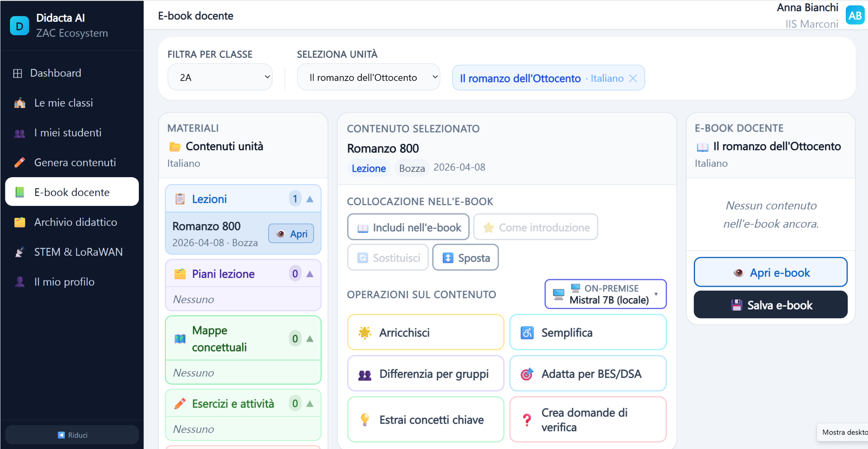868x449 pixels.
Task: Click Differenzia per gruppi people icon
Action: [365, 375]
